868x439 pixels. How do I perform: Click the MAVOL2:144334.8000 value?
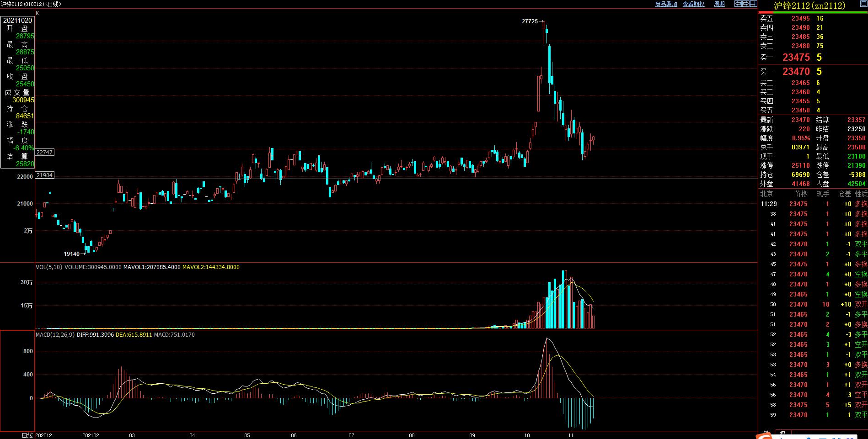(211, 267)
